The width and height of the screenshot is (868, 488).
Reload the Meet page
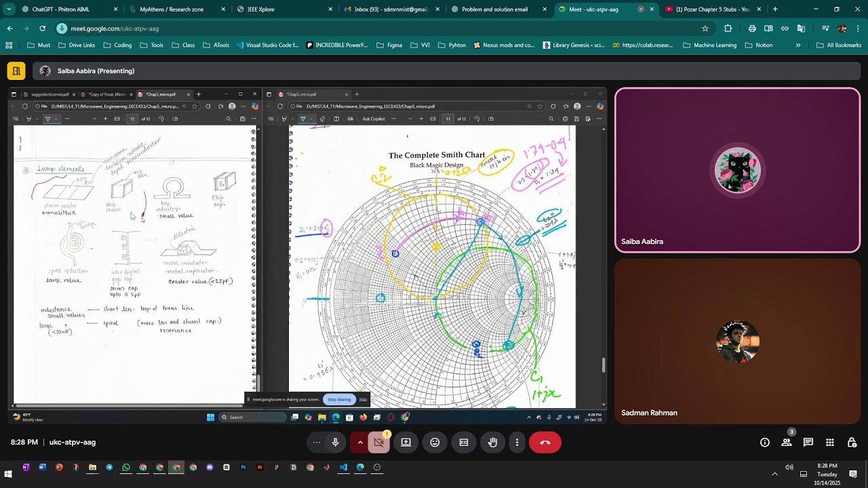pyautogui.click(x=42, y=28)
